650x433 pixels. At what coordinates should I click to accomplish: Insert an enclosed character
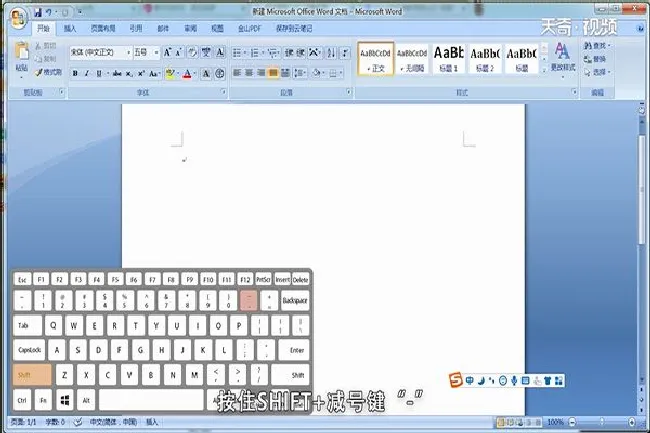tap(220, 74)
